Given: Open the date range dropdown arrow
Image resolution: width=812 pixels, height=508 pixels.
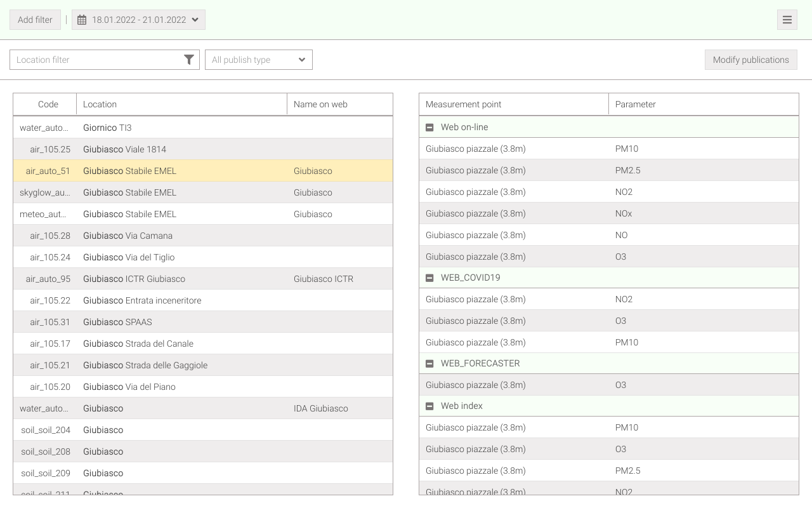Looking at the screenshot, I should (x=195, y=20).
